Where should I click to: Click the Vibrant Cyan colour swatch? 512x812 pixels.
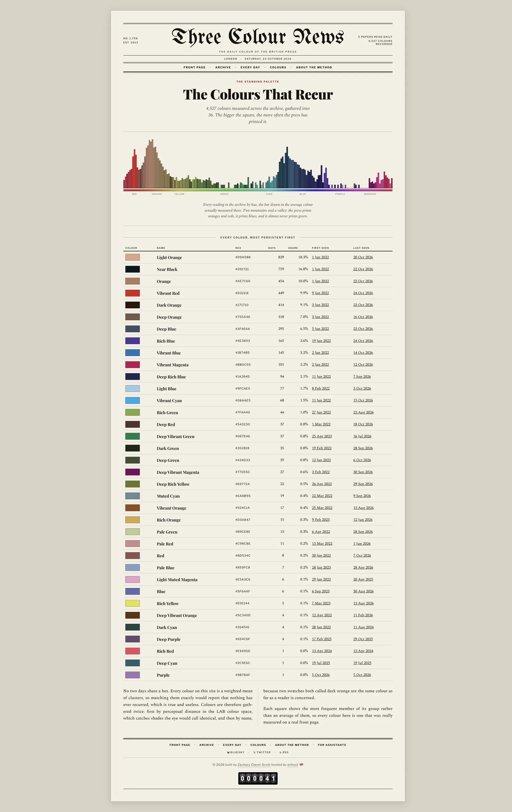[132, 400]
